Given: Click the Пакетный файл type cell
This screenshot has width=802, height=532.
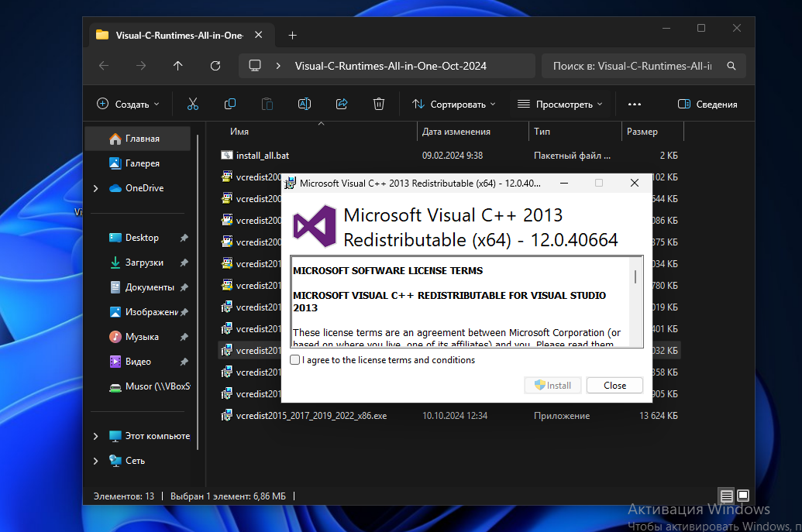Looking at the screenshot, I should [572, 156].
